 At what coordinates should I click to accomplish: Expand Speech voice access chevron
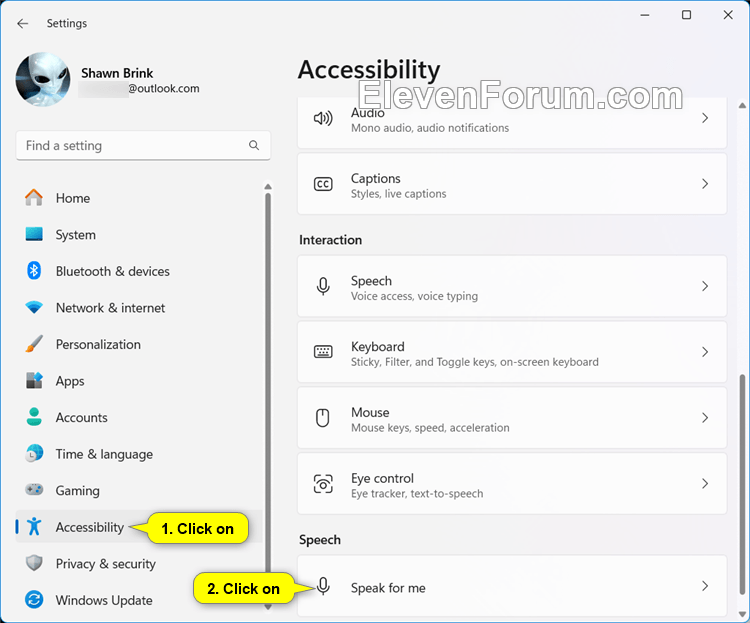click(705, 286)
